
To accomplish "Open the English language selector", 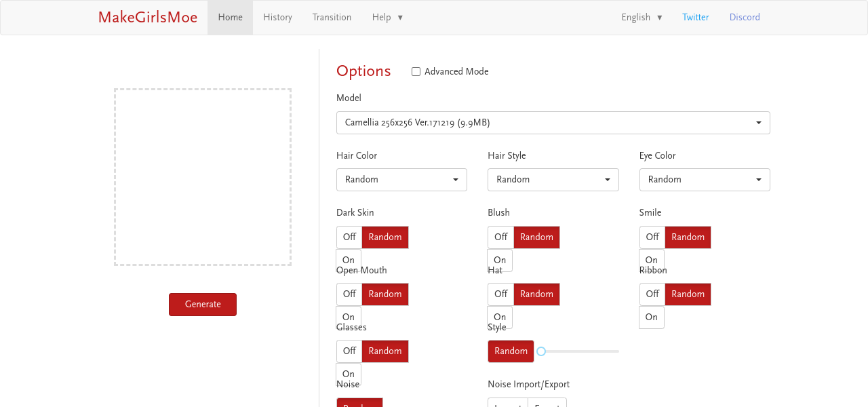I will click(x=642, y=18).
